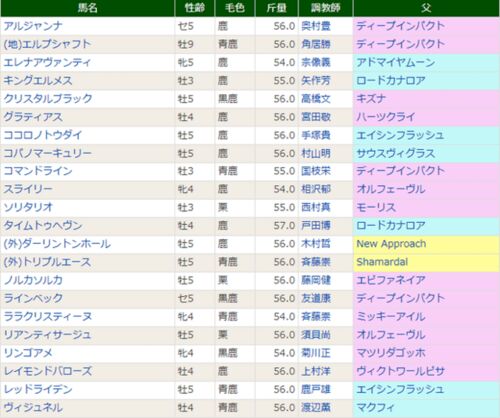The height and width of the screenshot is (418, 500).
Task: Click sire New Approach
Action: click(391, 244)
